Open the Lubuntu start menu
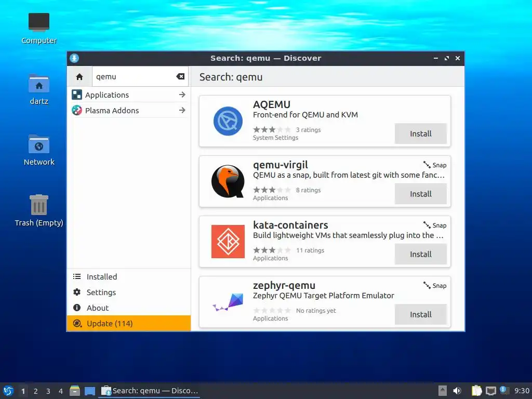 8,391
